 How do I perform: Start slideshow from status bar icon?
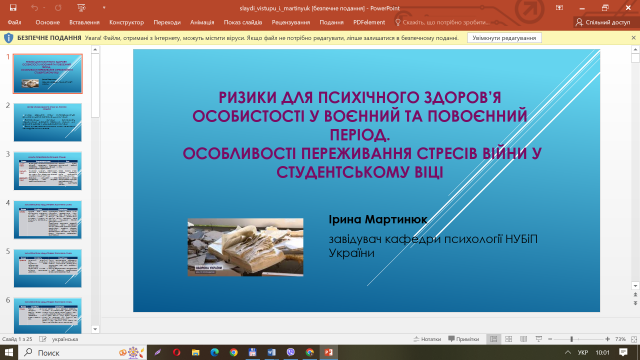(x=539, y=339)
